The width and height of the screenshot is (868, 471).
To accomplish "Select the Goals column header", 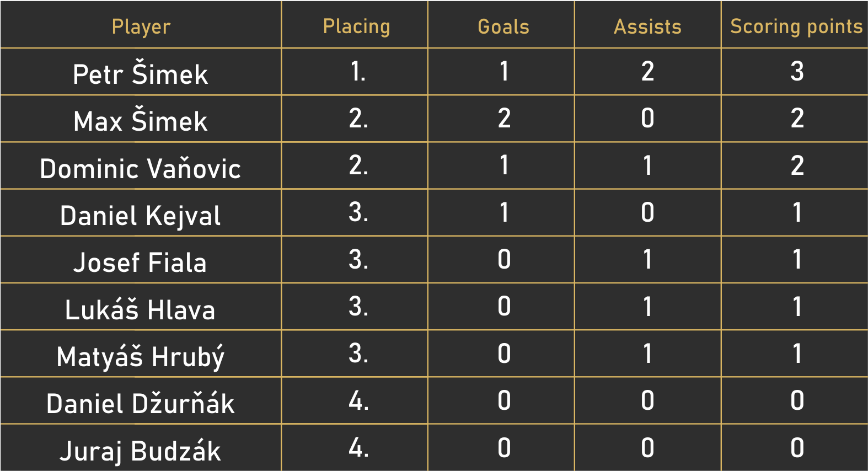I will point(503,26).
